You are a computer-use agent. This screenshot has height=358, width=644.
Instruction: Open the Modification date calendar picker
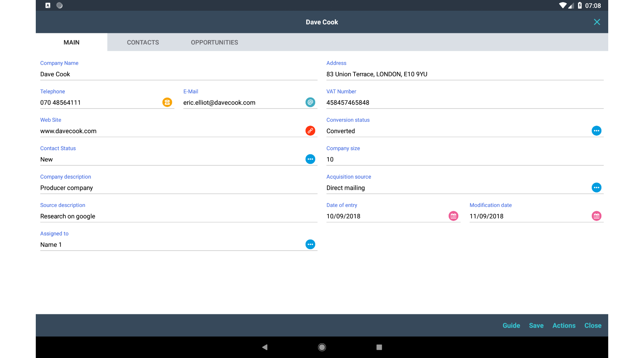pyautogui.click(x=596, y=216)
